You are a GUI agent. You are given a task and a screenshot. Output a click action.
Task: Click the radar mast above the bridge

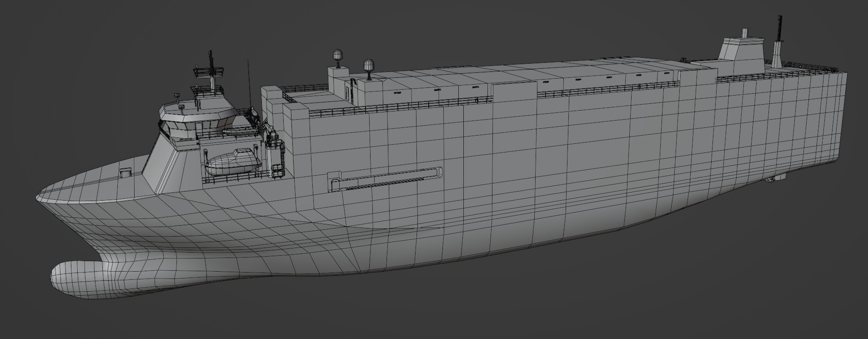(x=210, y=72)
